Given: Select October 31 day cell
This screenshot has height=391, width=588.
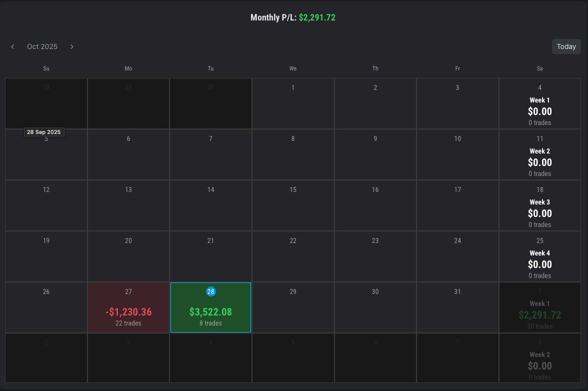Looking at the screenshot, I should coord(457,307).
